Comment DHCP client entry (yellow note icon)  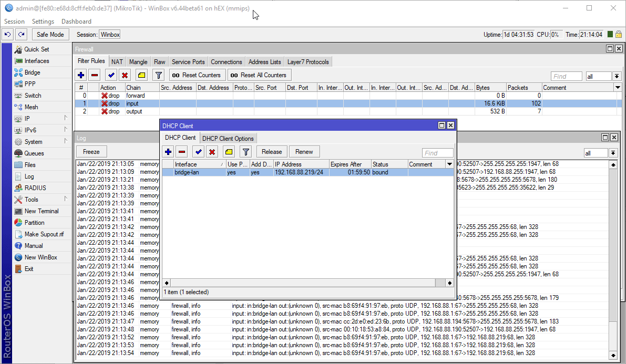click(x=229, y=152)
